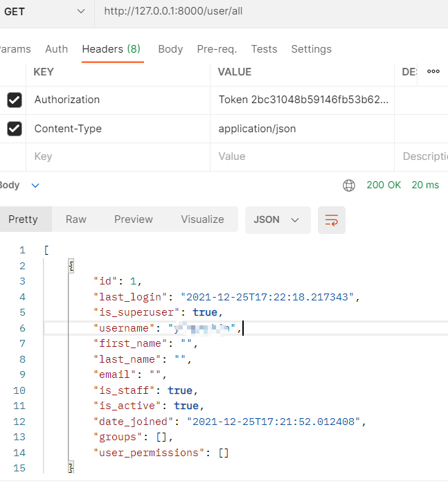Viewport: 448px width, 488px height.
Task: Switch to the Auth tab
Action: click(x=57, y=49)
